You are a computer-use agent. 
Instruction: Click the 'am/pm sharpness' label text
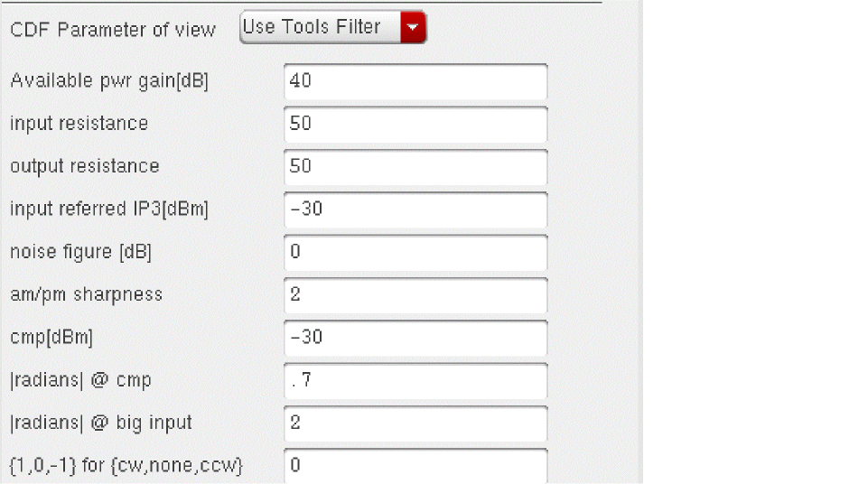click(87, 294)
